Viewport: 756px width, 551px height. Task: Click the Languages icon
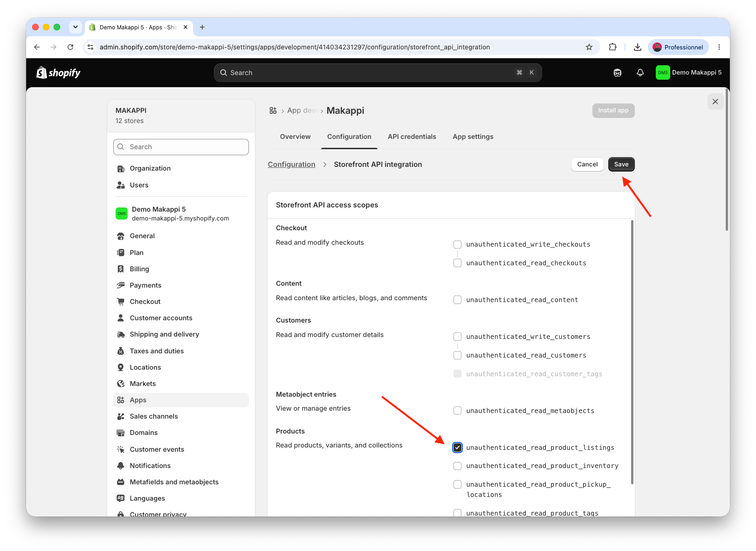[x=121, y=498]
